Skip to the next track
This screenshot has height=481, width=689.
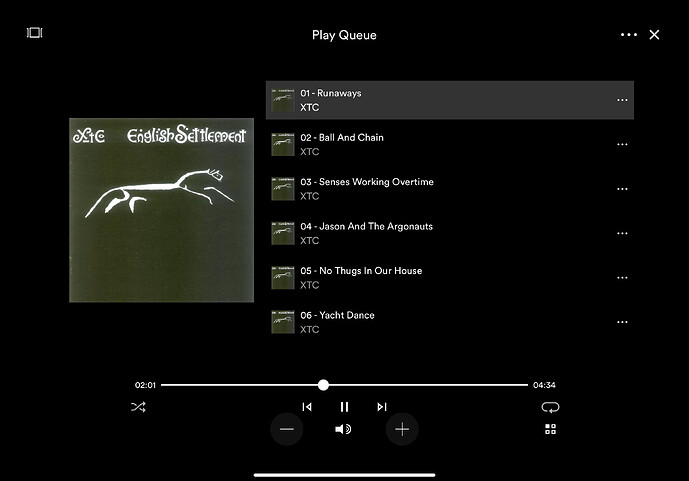coord(381,407)
